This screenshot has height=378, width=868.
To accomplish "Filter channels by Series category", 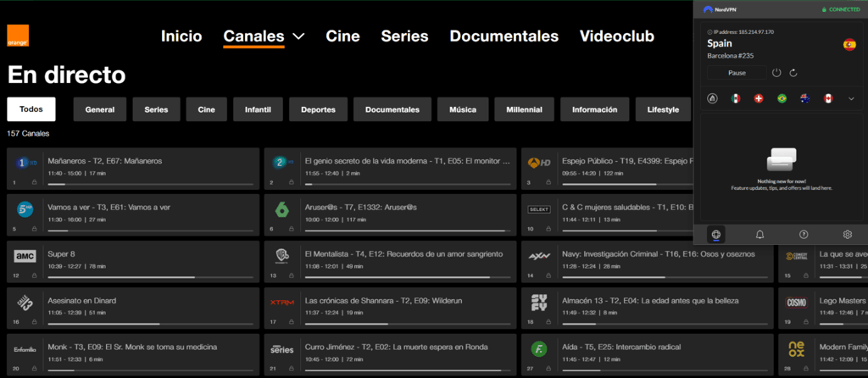I will coord(156,109).
